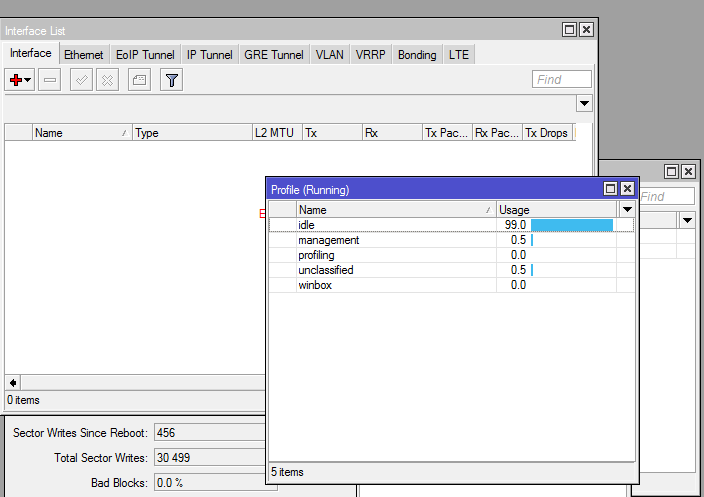Click the Filter funnel button

tap(172, 80)
